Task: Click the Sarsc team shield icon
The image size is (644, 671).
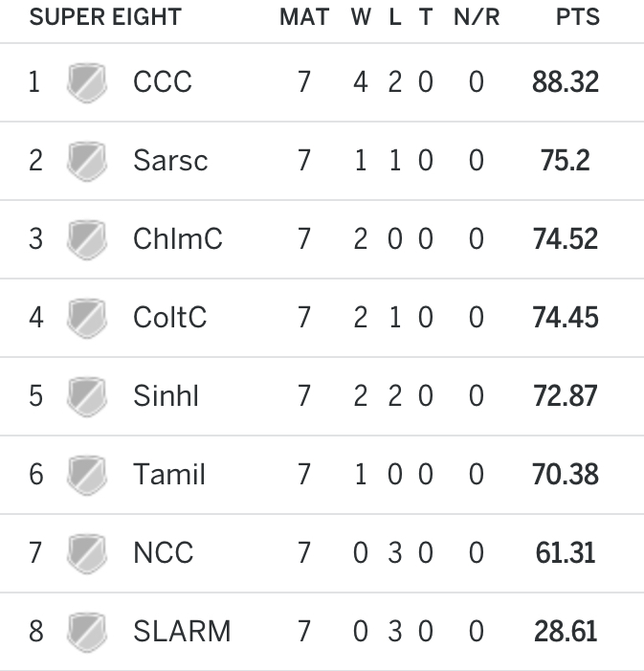Action: coord(86,161)
